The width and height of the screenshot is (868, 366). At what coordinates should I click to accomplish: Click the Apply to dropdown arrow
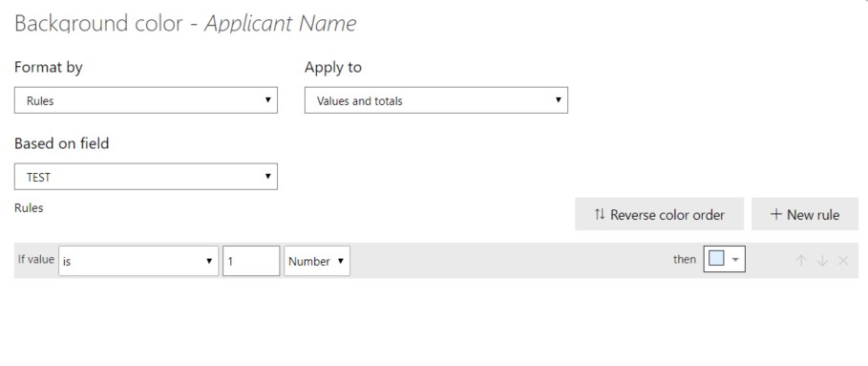(x=558, y=100)
